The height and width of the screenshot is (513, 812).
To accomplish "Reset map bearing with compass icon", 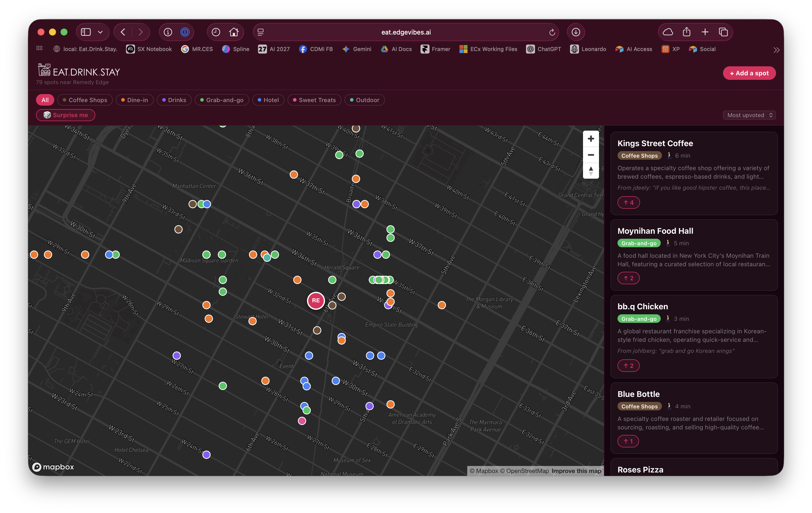I will tap(590, 171).
